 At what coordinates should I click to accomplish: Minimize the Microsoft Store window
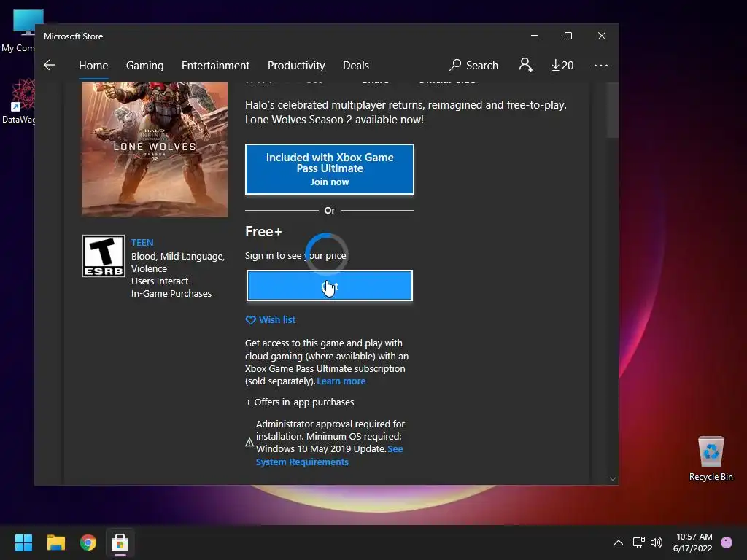click(535, 36)
